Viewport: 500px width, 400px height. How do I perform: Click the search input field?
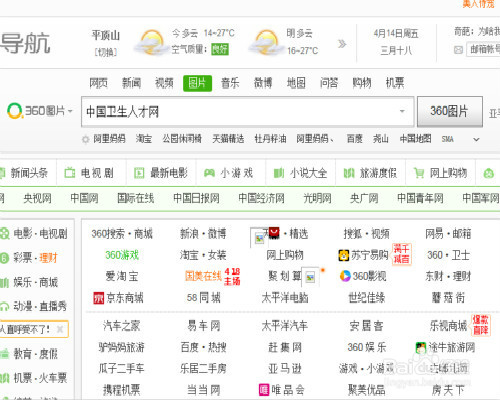tap(247, 112)
